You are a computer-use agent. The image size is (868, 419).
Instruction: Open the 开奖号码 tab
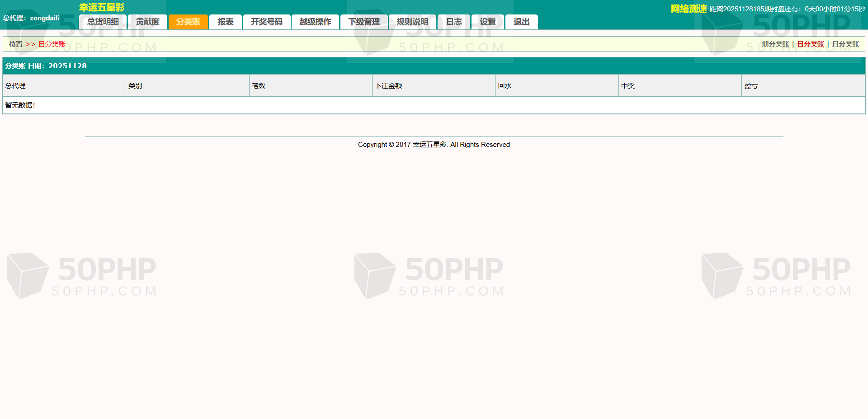[x=266, y=22]
